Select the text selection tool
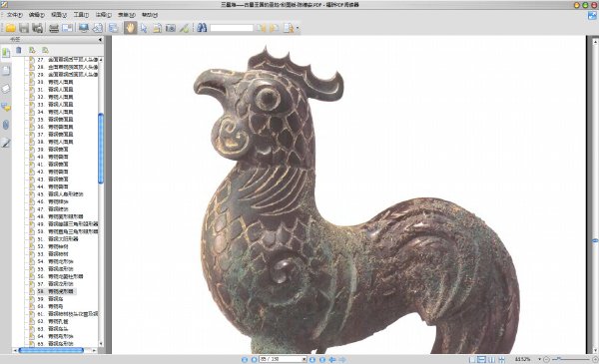This screenshot has width=599, height=364. tap(157, 28)
